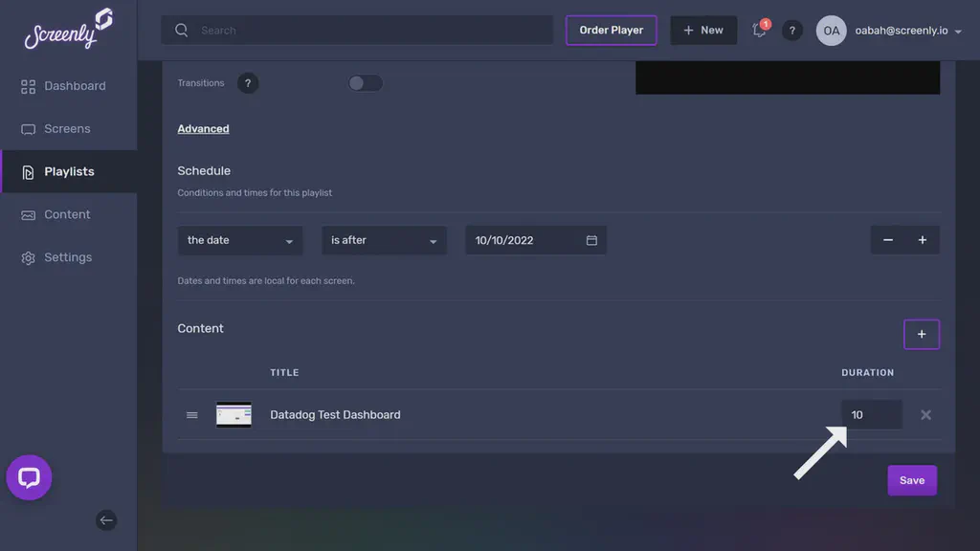Image resolution: width=980 pixels, height=551 pixels.
Task: Check notifications via the bell icon
Action: coord(759,30)
